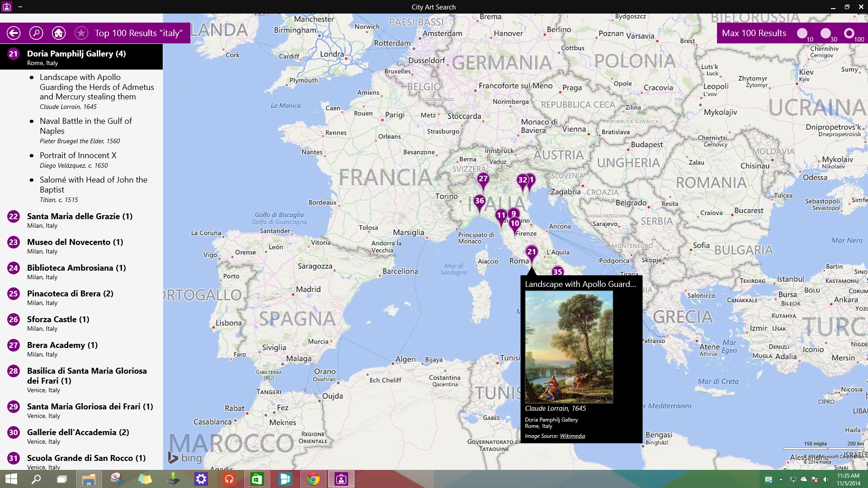Expand Museo del Novecento result
The height and width of the screenshot is (488, 868).
tap(81, 246)
